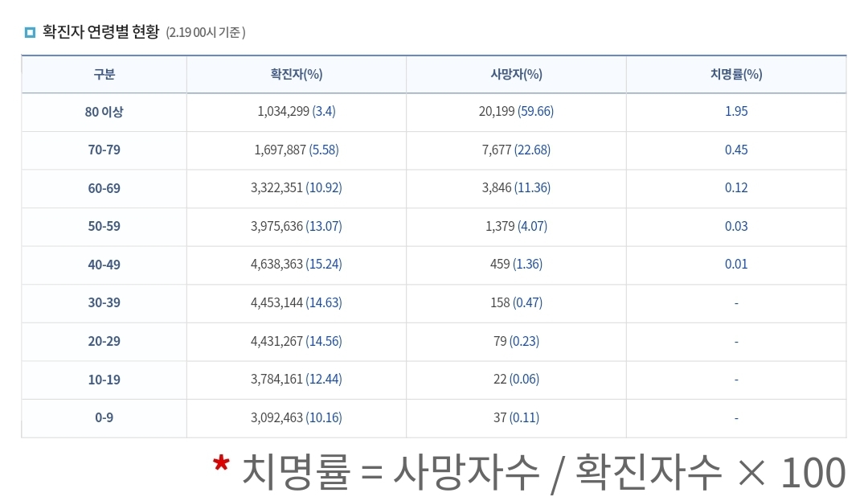This screenshot has width=868, height=501.
Task: Click the 사망자(%) column header
Action: coord(516,74)
